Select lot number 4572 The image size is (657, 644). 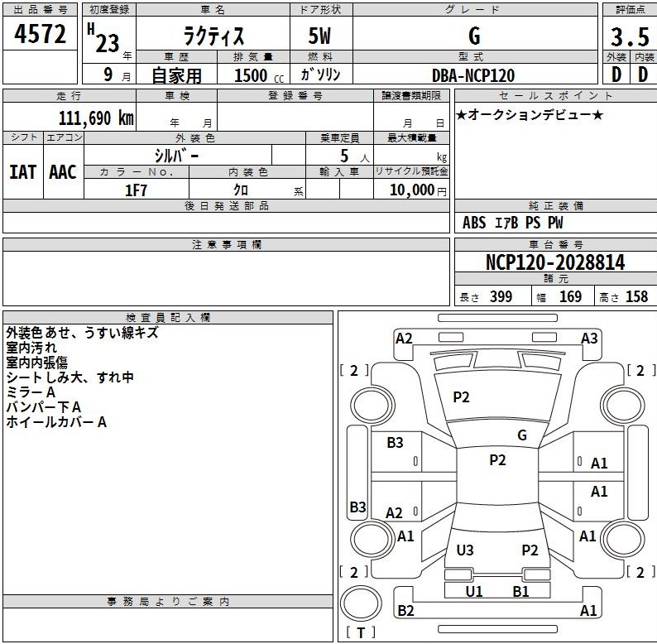41,34
